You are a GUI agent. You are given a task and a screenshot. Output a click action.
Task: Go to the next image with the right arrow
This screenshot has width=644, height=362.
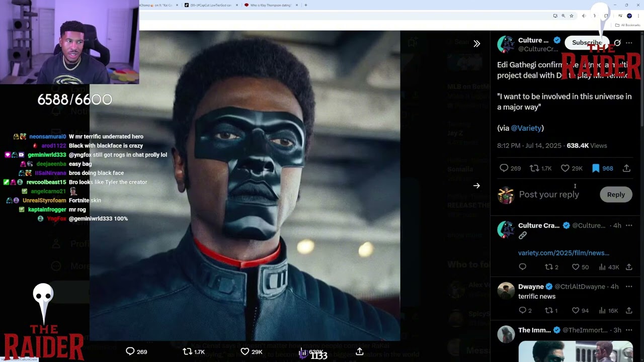(x=476, y=186)
